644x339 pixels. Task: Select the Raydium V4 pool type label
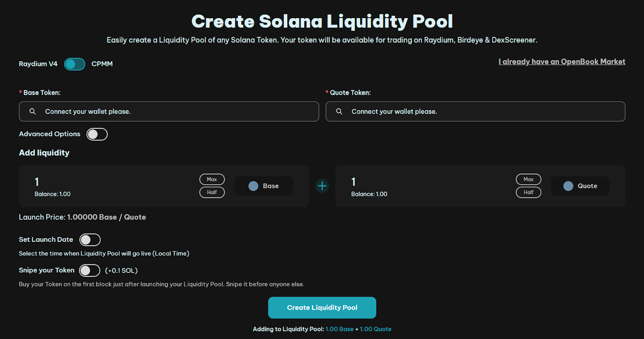38,64
